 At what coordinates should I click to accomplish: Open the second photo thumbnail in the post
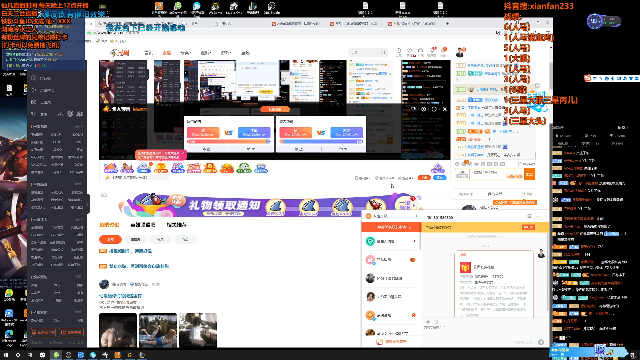[158, 330]
